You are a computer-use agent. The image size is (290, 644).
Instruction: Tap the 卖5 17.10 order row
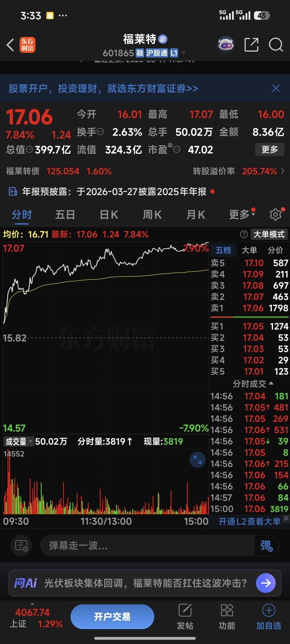250,263
